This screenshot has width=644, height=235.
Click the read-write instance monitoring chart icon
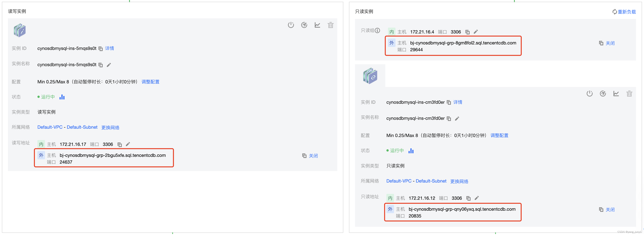(317, 25)
